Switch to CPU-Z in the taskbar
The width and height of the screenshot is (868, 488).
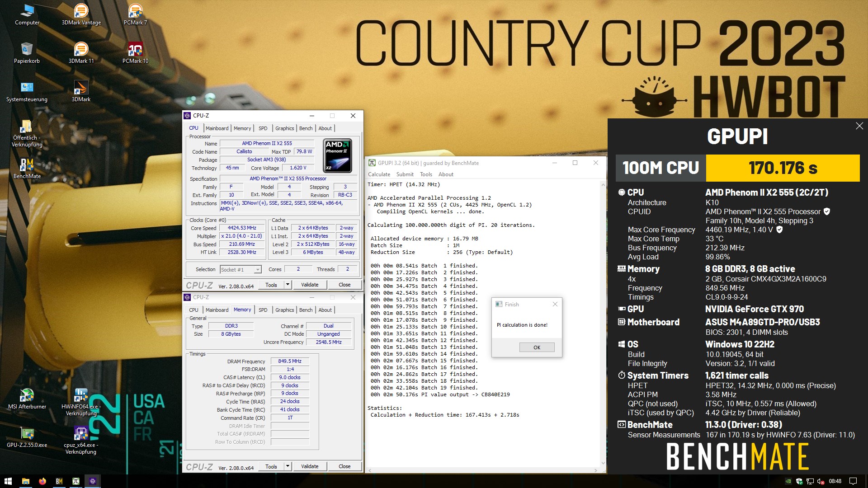coord(93,481)
